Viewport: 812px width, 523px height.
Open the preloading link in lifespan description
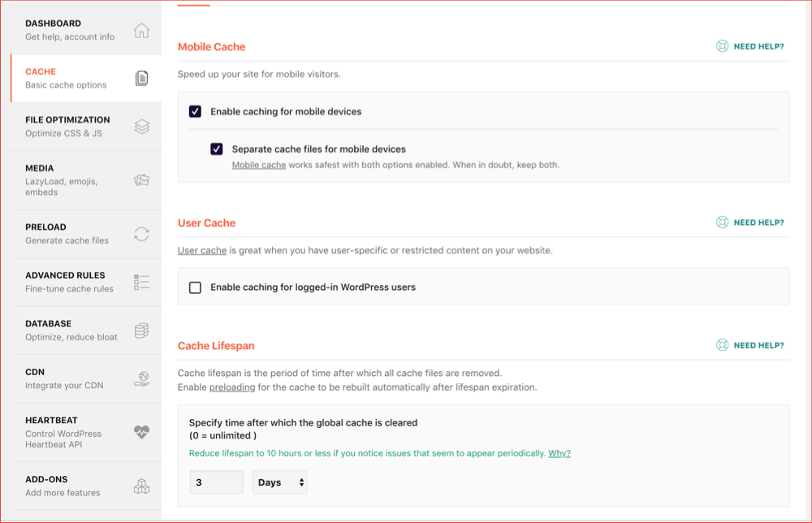[232, 387]
